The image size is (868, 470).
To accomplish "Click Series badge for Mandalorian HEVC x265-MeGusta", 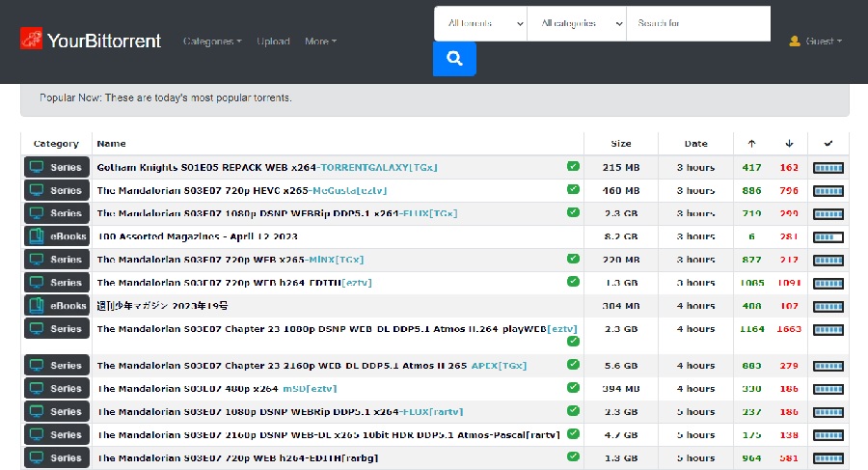I will click(x=57, y=190).
